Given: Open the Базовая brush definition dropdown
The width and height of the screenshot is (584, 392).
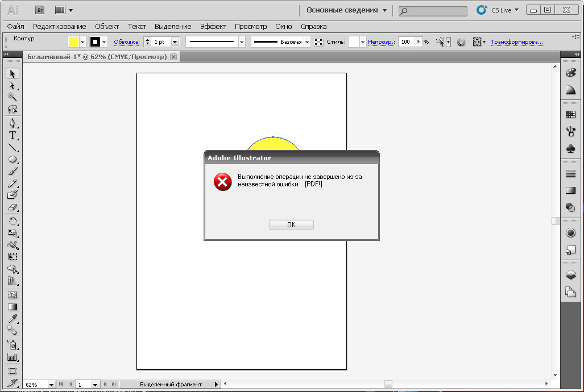Looking at the screenshot, I should (307, 41).
